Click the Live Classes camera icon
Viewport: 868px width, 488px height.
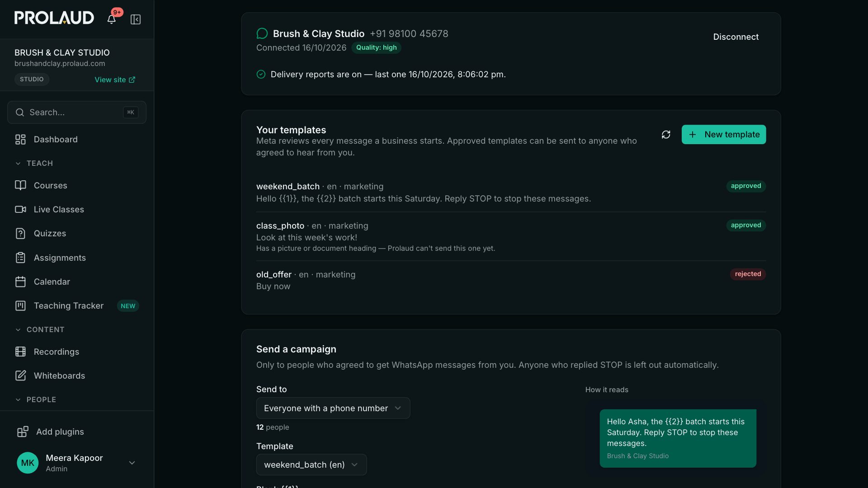coord(20,209)
